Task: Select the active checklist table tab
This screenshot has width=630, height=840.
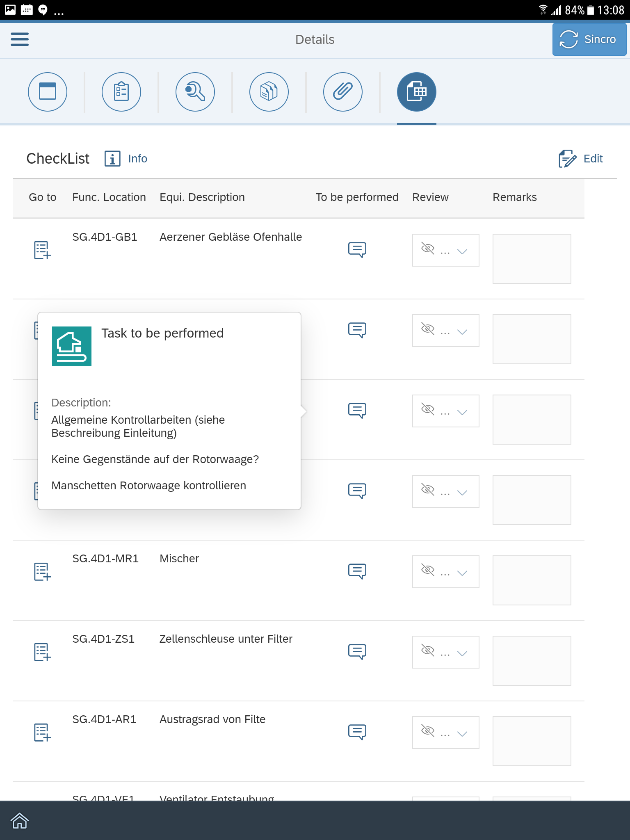Action: coord(417,92)
